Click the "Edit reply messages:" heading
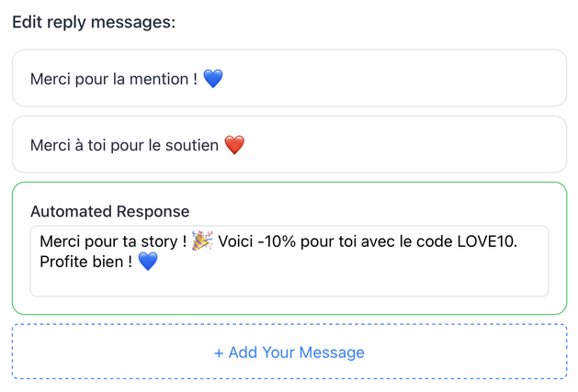 pyautogui.click(x=93, y=21)
